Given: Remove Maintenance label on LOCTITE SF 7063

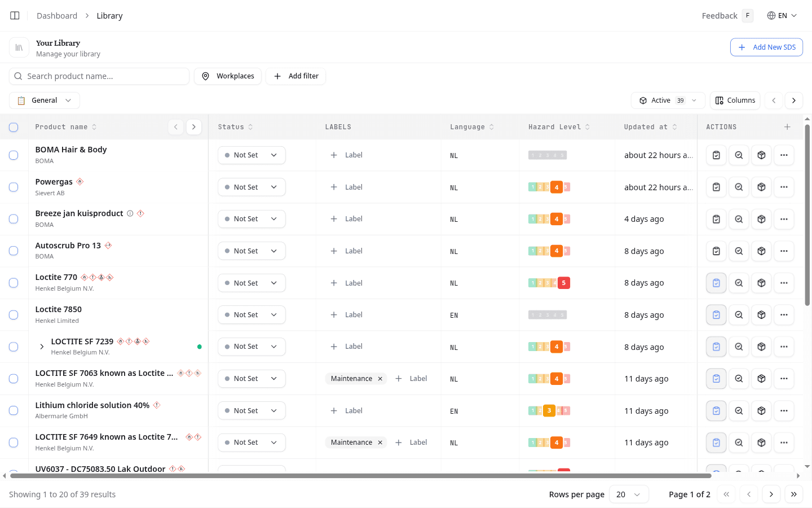Looking at the screenshot, I should tap(380, 379).
